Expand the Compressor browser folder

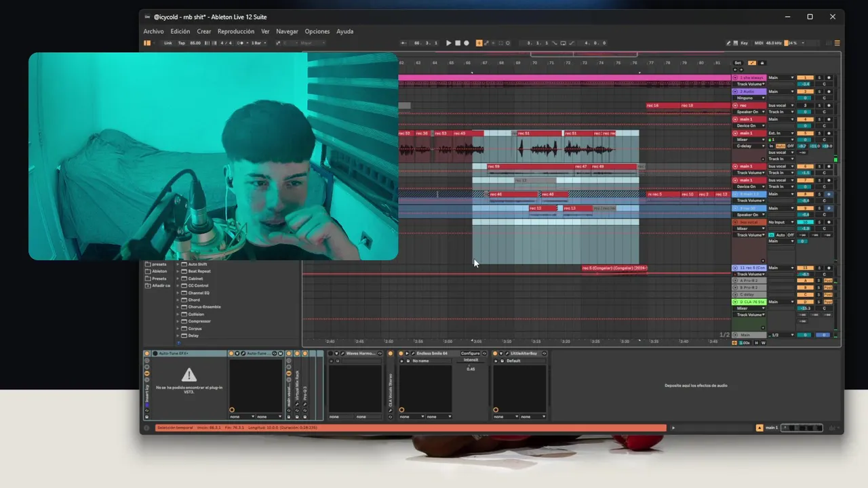click(178, 321)
